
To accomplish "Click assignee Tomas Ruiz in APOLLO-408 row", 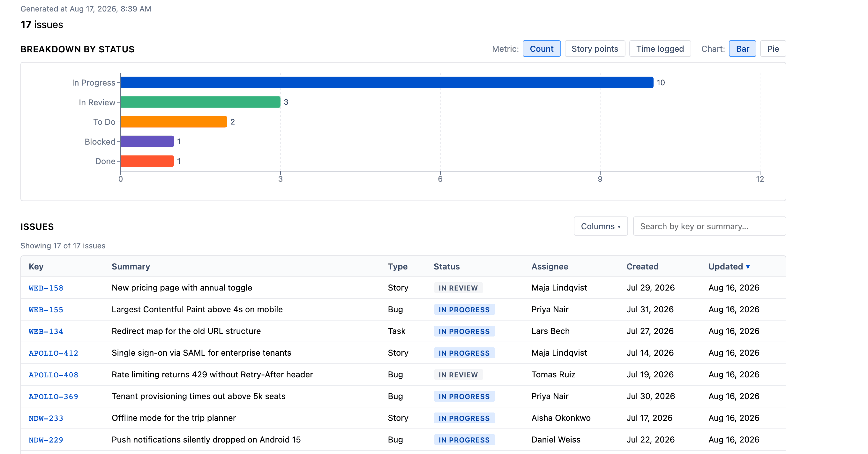I will (x=553, y=375).
